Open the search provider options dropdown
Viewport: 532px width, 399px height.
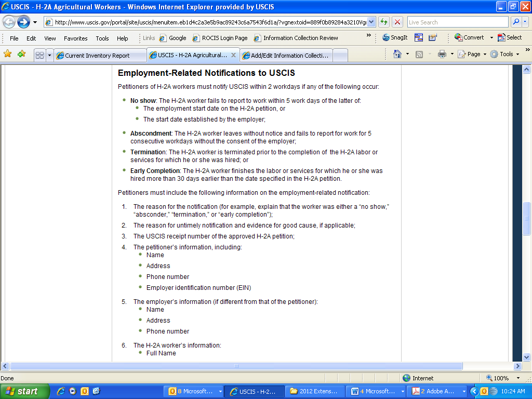(x=525, y=22)
